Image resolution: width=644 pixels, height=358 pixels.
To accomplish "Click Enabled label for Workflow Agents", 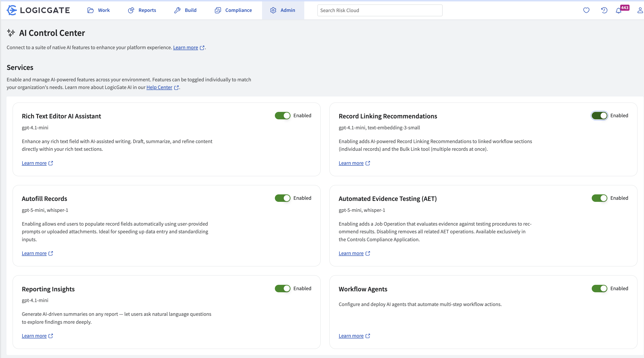I will click(x=619, y=289).
